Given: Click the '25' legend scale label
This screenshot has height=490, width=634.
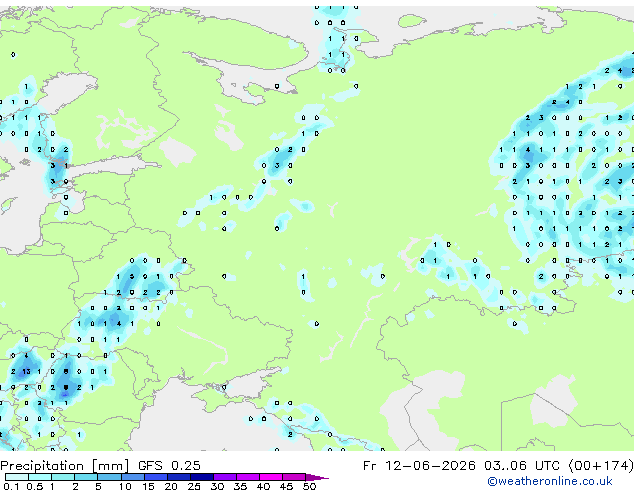Looking at the screenshot, I should click(194, 486).
